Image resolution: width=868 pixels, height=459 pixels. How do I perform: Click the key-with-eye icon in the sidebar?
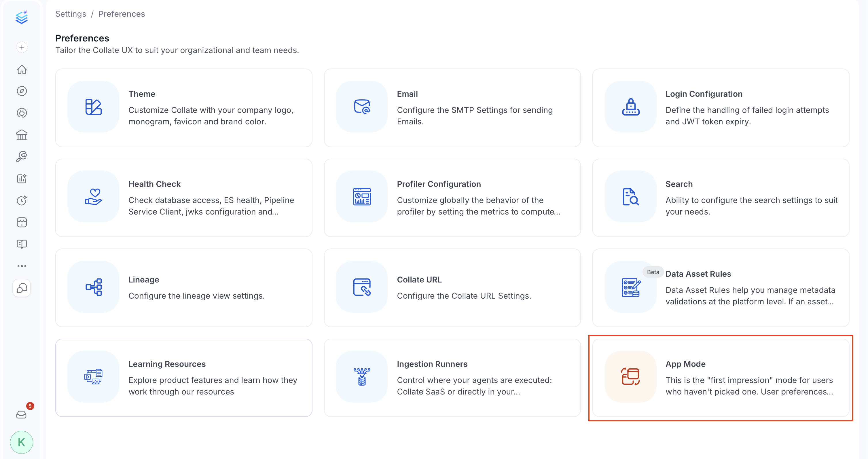tap(22, 156)
